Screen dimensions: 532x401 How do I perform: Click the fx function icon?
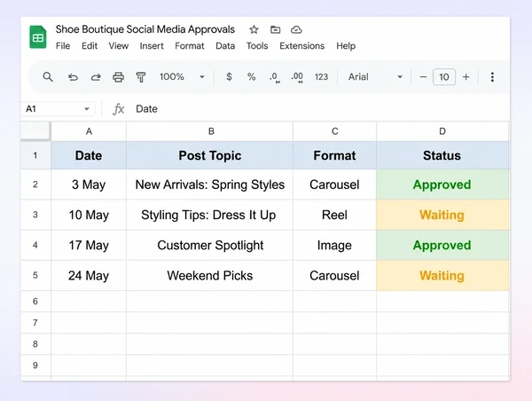[119, 109]
